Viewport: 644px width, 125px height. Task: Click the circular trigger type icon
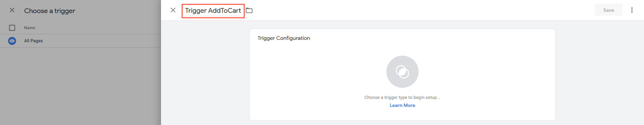(402, 72)
